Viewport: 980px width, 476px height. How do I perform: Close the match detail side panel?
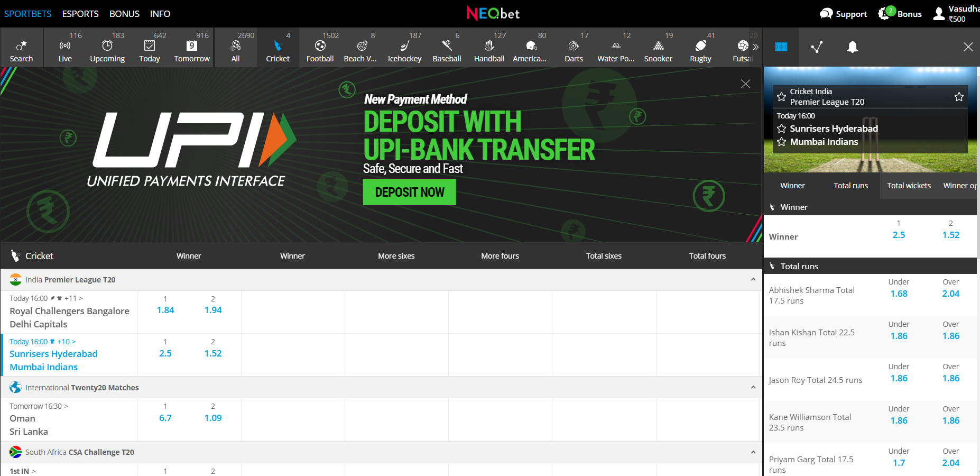pyautogui.click(x=968, y=47)
